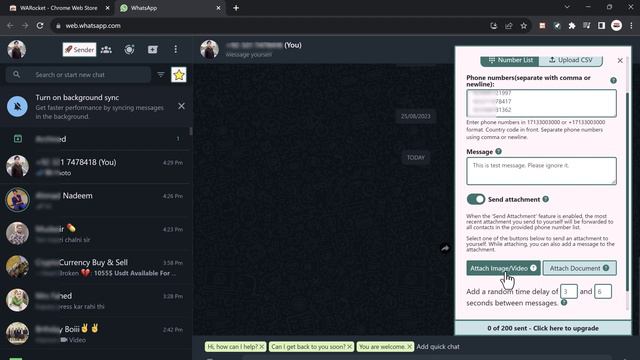Click the WARocket rocket extension icon in toolbar
The width and height of the screenshot is (640, 360).
(x=557, y=26)
